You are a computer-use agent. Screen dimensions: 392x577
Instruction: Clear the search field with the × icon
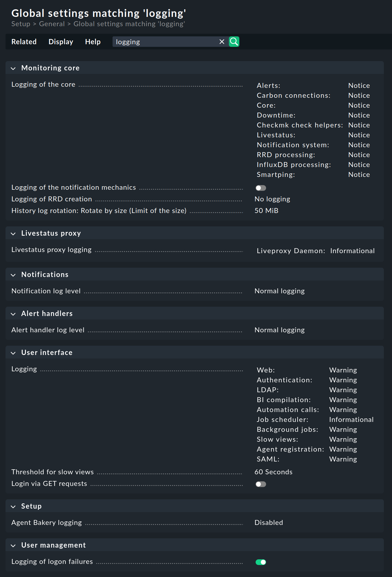[222, 42]
